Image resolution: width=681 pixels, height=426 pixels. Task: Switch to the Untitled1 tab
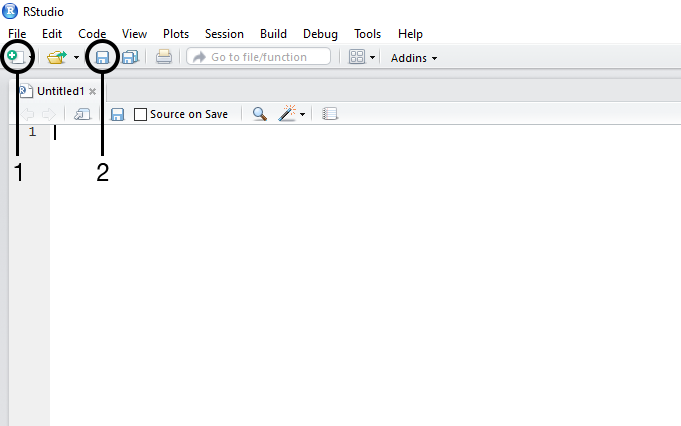point(60,90)
